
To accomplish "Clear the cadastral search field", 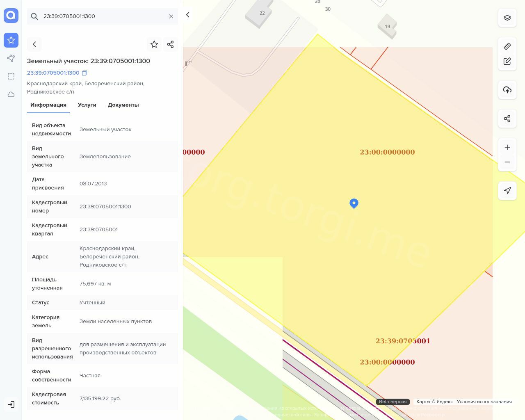I will pos(171,16).
